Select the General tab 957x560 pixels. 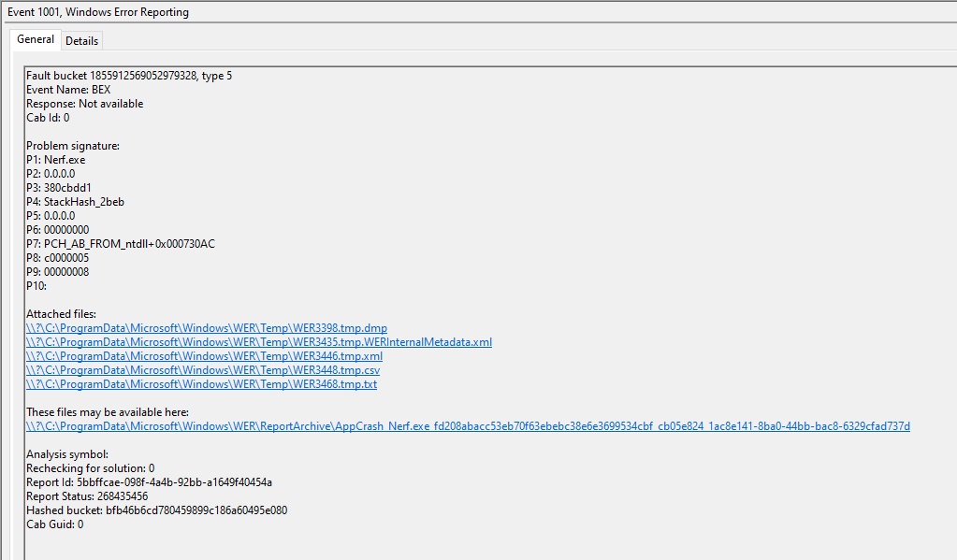tap(36, 39)
